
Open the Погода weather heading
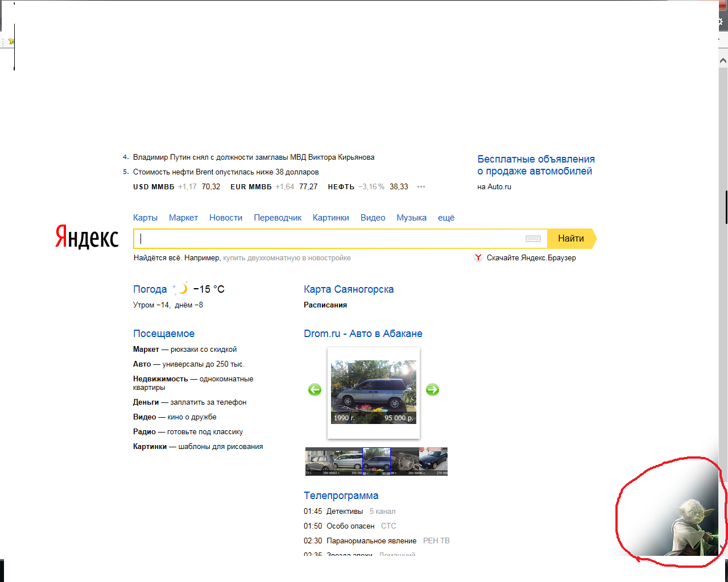(x=150, y=289)
